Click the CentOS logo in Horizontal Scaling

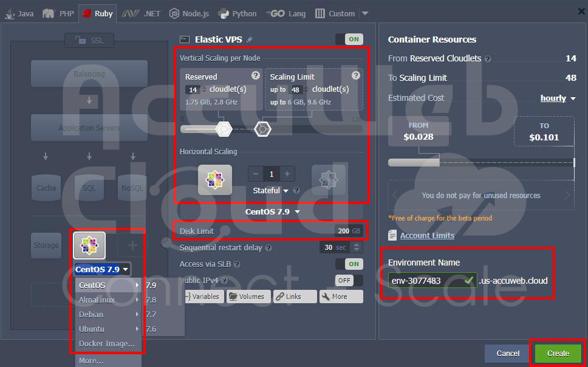click(215, 179)
